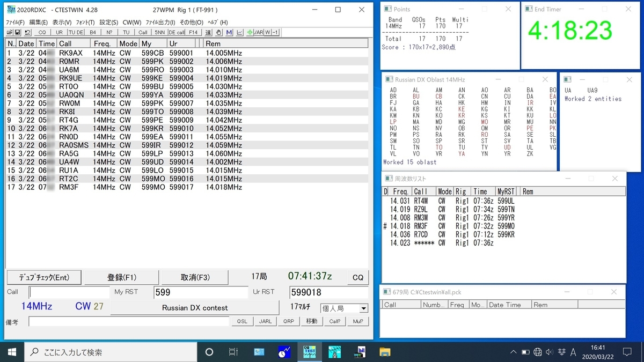
Task: Open the notification center icon
Action: [x=627, y=352]
